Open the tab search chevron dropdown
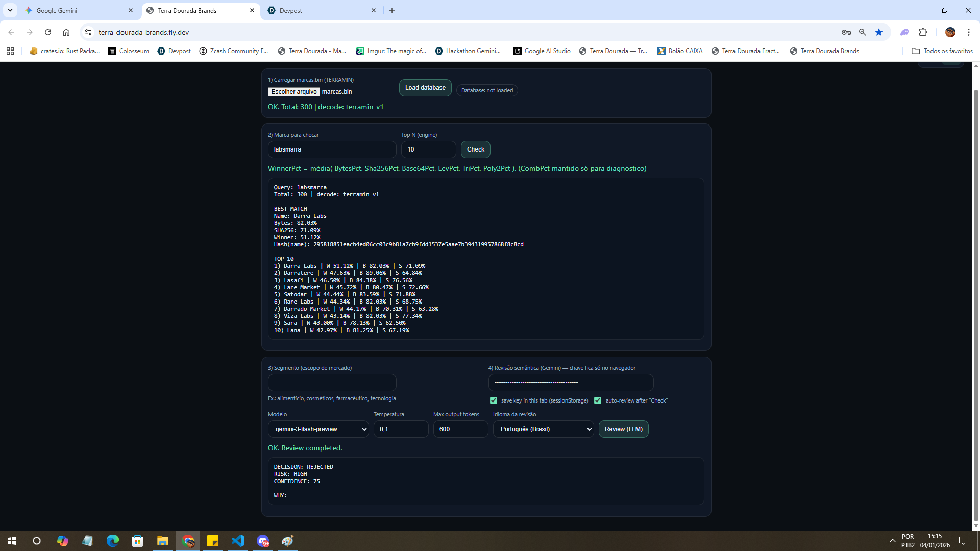This screenshot has width=980, height=551. 10,10
